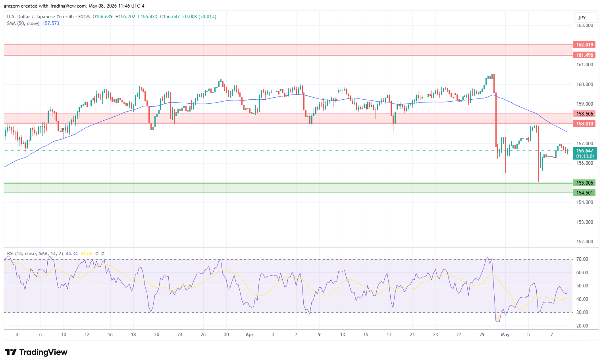The width and height of the screenshot is (603, 364).
Task: Click date 13 on the time axis
Action: [342, 335]
